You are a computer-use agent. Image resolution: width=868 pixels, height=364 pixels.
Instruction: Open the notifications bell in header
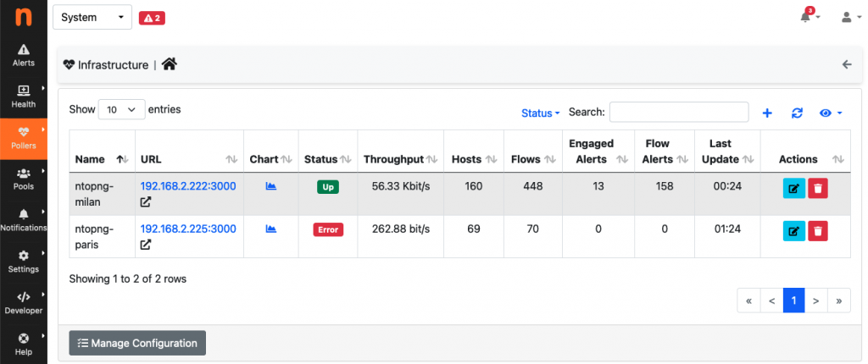pyautogui.click(x=809, y=16)
